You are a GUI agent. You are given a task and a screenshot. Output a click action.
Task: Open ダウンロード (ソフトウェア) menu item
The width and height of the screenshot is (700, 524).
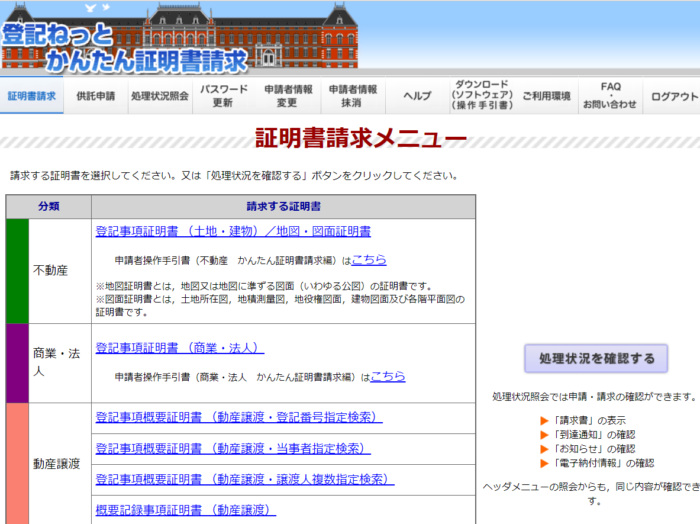[481, 96]
